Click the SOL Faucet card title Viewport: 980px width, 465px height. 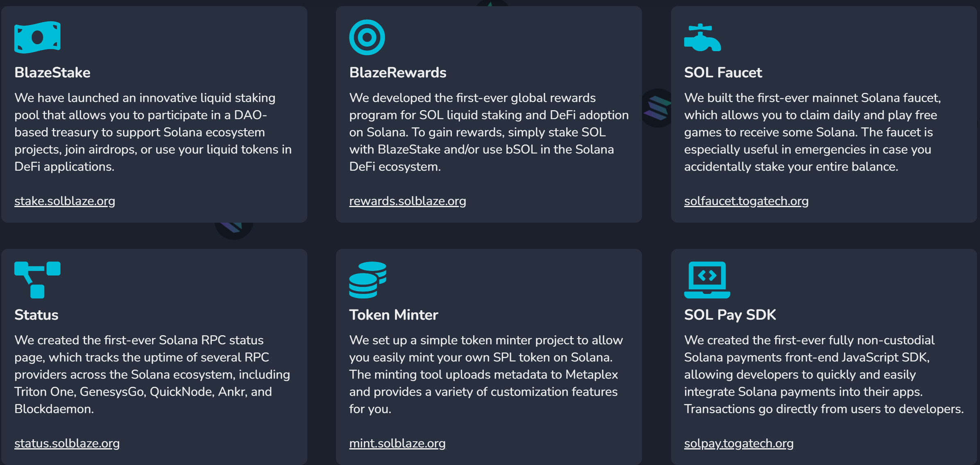click(x=723, y=72)
